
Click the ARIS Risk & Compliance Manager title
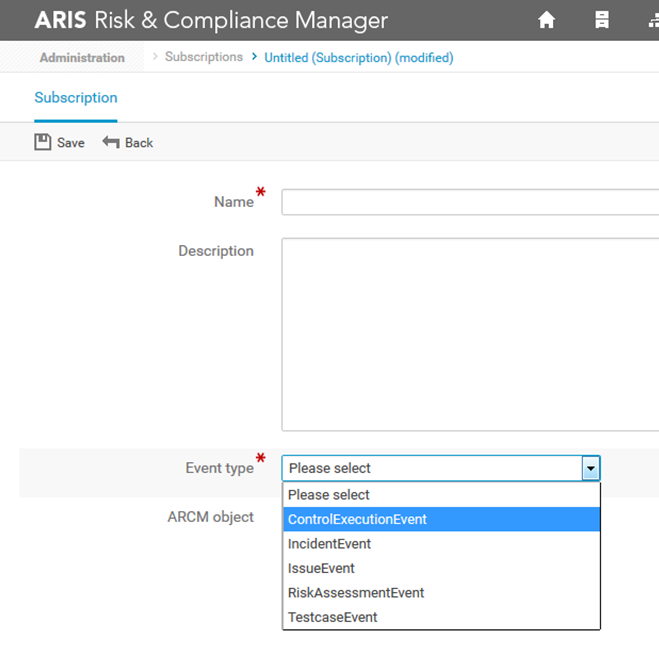point(211,20)
